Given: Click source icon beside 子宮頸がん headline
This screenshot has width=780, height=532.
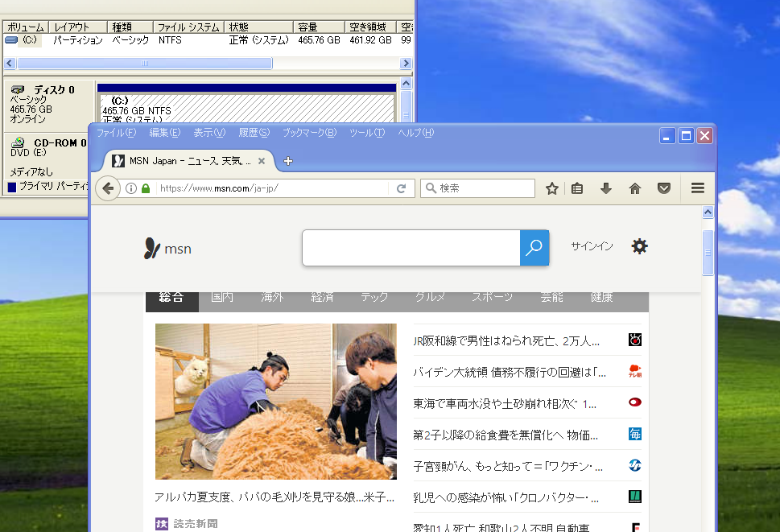Looking at the screenshot, I should (635, 465).
